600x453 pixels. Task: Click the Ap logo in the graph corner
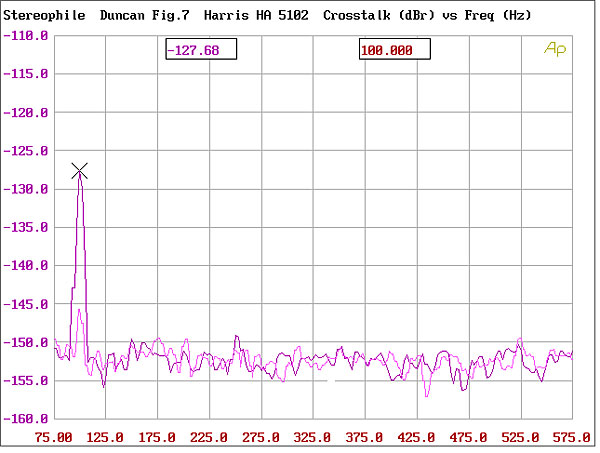pos(555,49)
